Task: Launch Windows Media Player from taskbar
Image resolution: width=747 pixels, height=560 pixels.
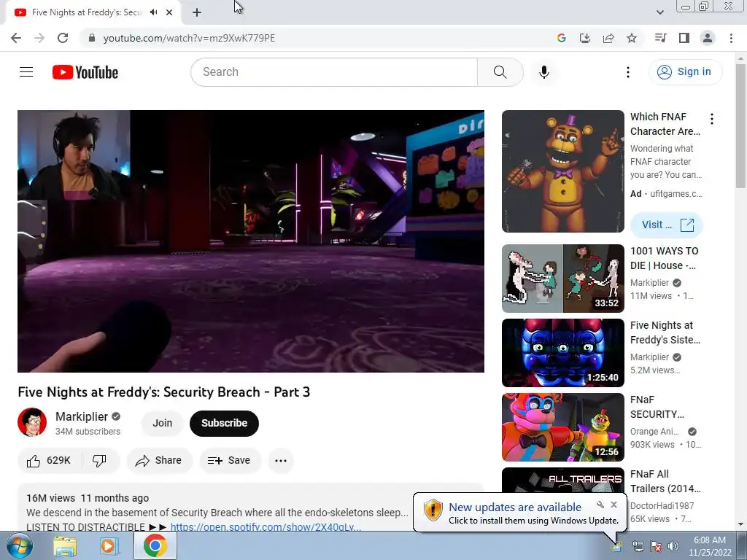Action: coord(109,546)
